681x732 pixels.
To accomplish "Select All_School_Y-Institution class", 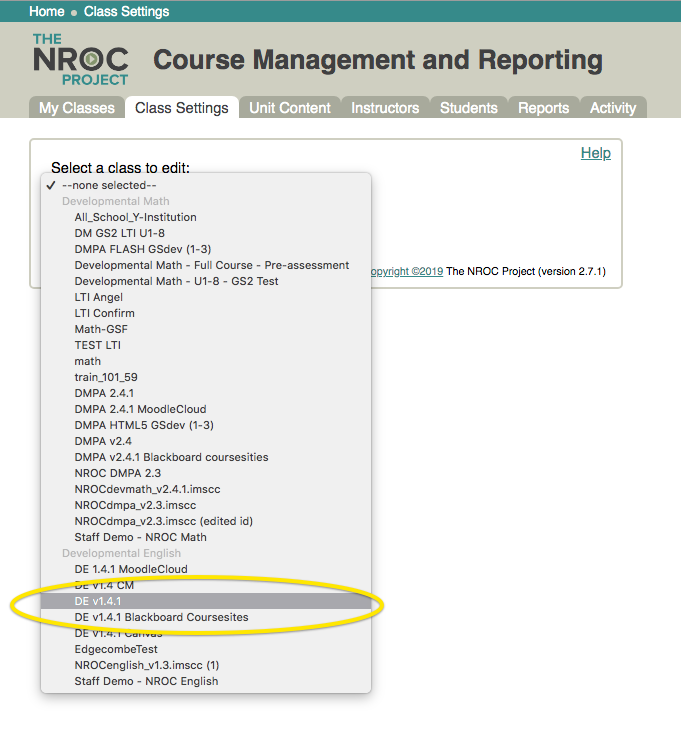I will 206,217.
